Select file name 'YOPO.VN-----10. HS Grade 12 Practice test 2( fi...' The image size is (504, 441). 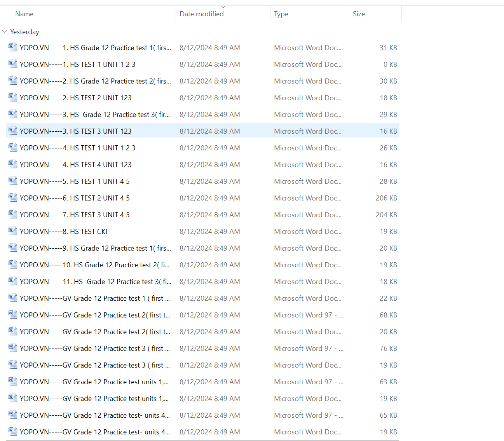click(x=94, y=265)
